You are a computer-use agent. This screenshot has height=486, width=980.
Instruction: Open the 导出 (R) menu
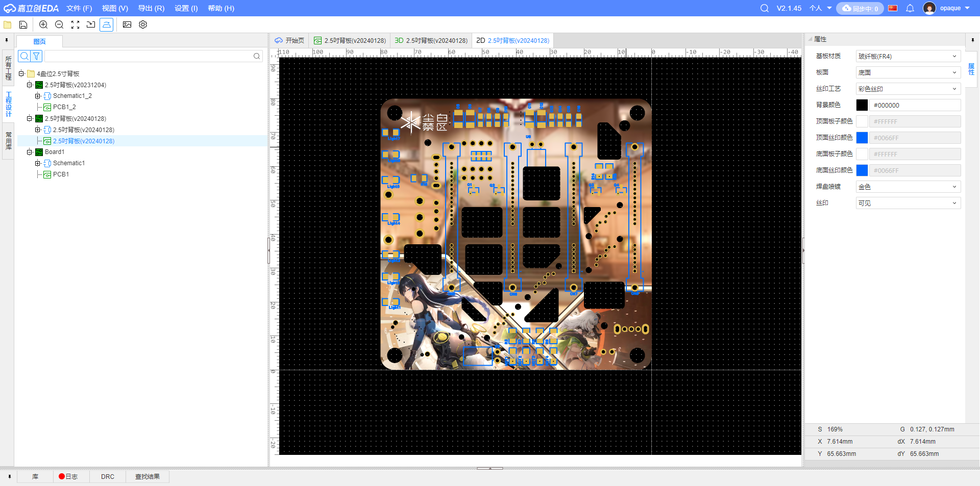151,8
